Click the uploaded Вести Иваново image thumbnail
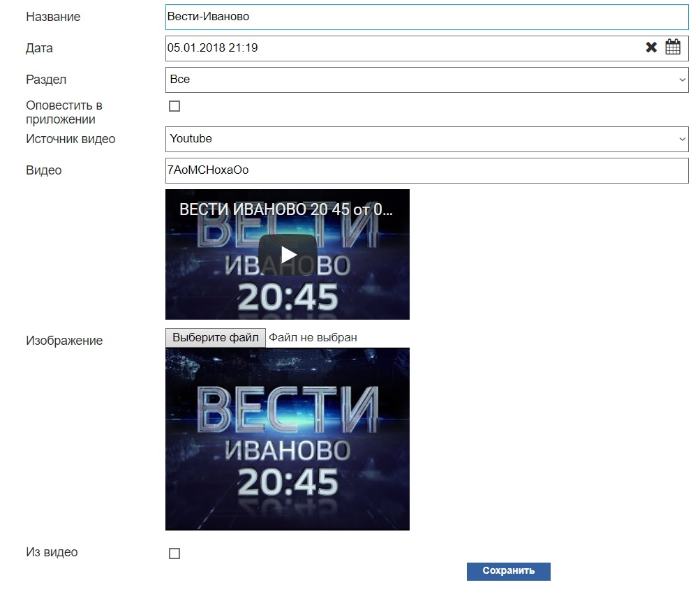 [x=288, y=439]
